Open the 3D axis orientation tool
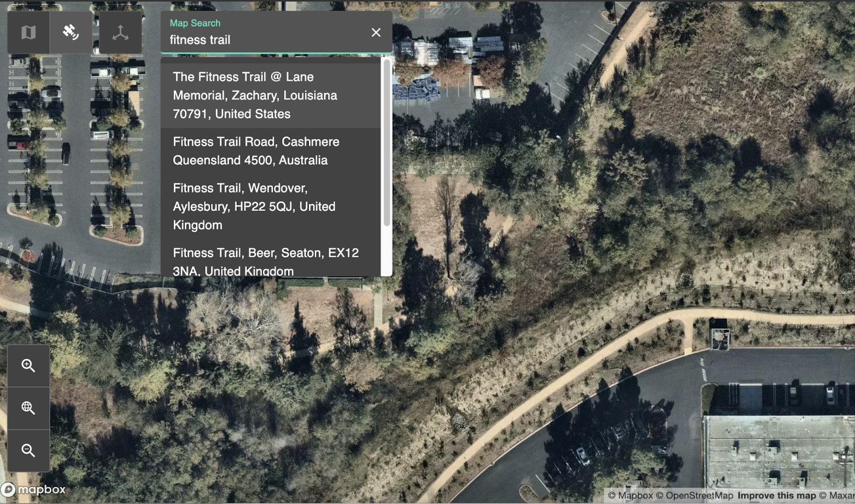Viewport: 855px width, 504px height. coord(120,33)
